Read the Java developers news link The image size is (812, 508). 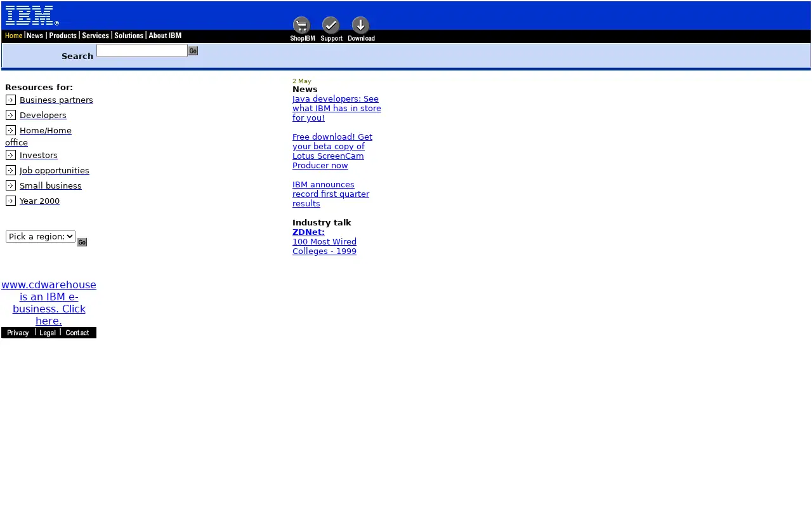(337, 108)
